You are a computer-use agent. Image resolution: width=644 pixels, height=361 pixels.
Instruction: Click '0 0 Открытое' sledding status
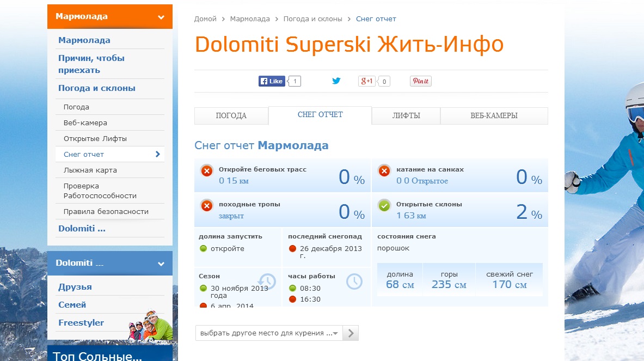tap(422, 181)
